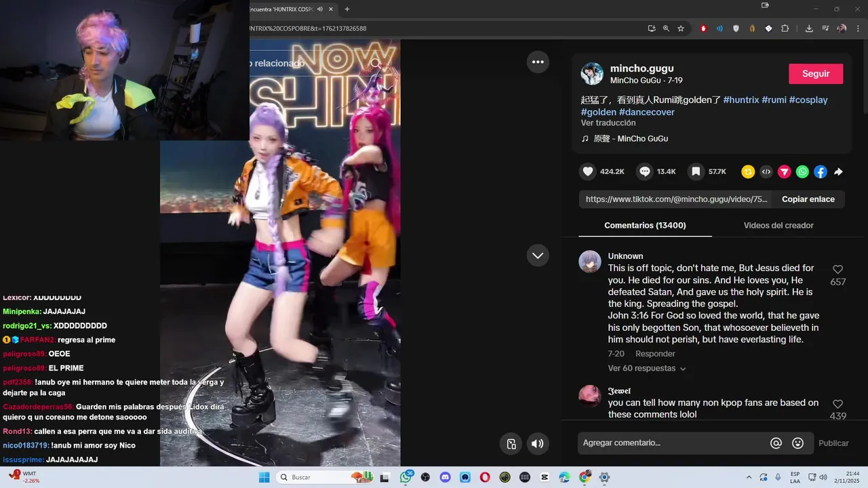The width and height of the screenshot is (868, 488).
Task: Copy the video link with Copiar enlace
Action: click(808, 199)
